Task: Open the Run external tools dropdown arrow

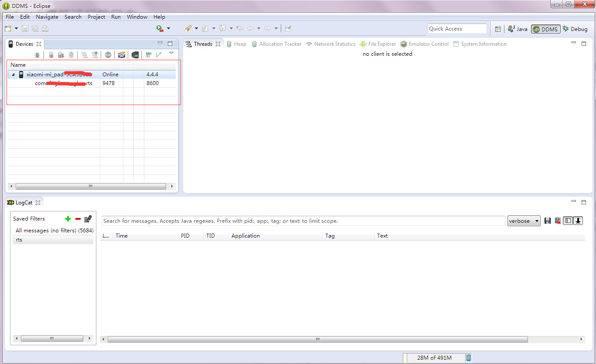Action: (x=168, y=28)
